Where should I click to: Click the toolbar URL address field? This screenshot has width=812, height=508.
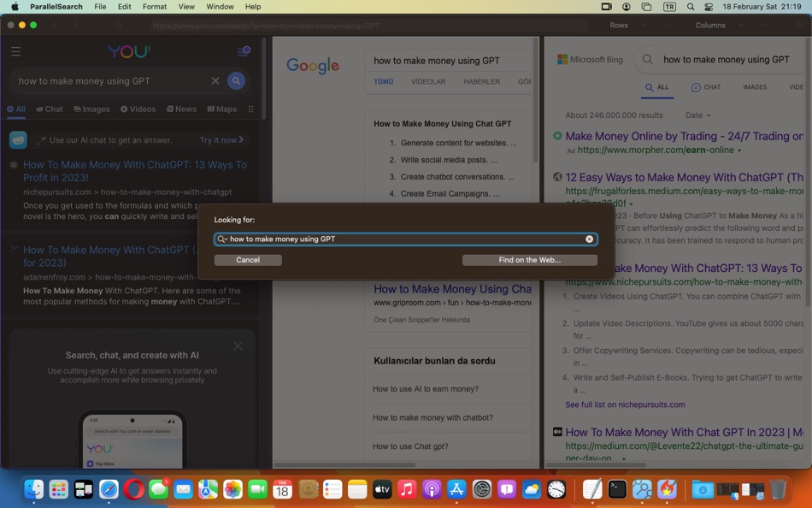368,25
